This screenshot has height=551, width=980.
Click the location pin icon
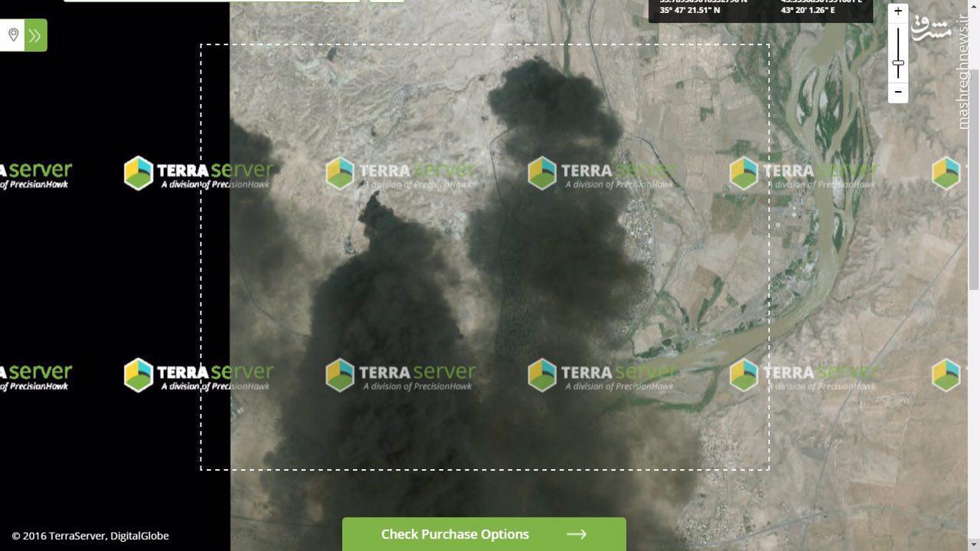coord(13,35)
